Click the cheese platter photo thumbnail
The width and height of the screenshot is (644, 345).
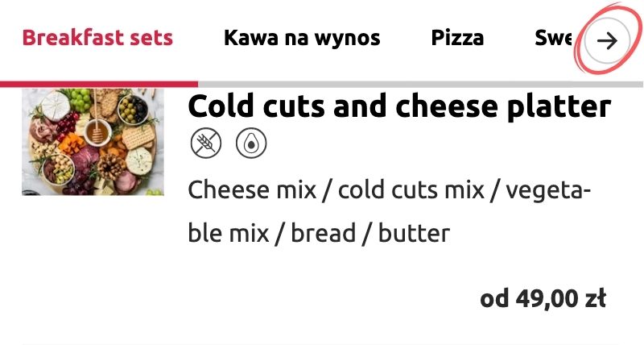(x=93, y=142)
